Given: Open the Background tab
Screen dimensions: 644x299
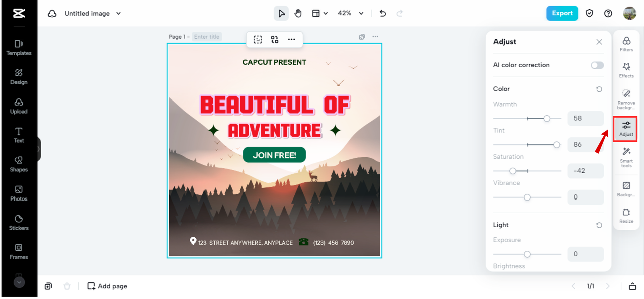Looking at the screenshot, I should tap(626, 189).
